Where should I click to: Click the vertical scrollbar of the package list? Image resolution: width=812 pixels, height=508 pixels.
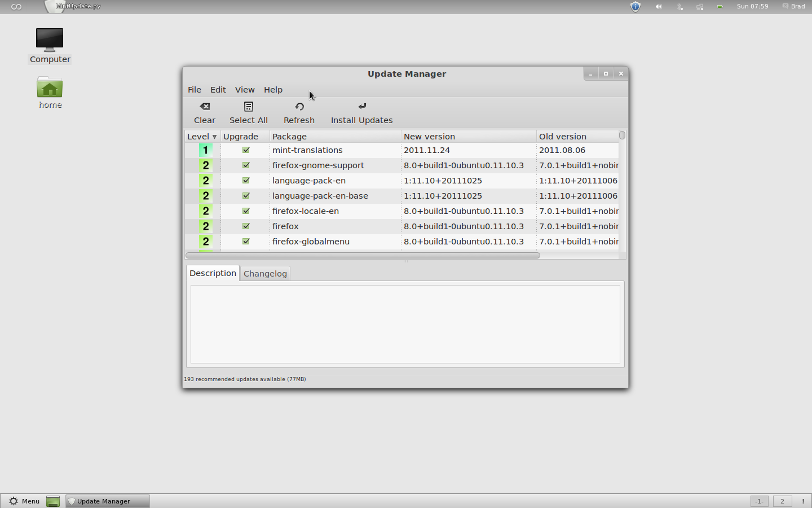(x=622, y=135)
